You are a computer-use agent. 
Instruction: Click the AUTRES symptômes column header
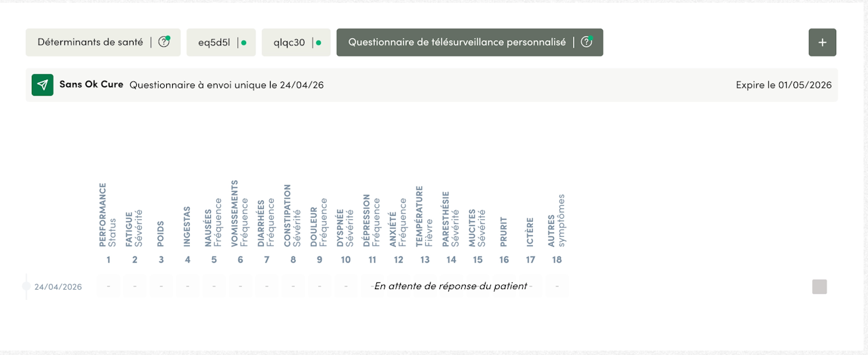556,220
